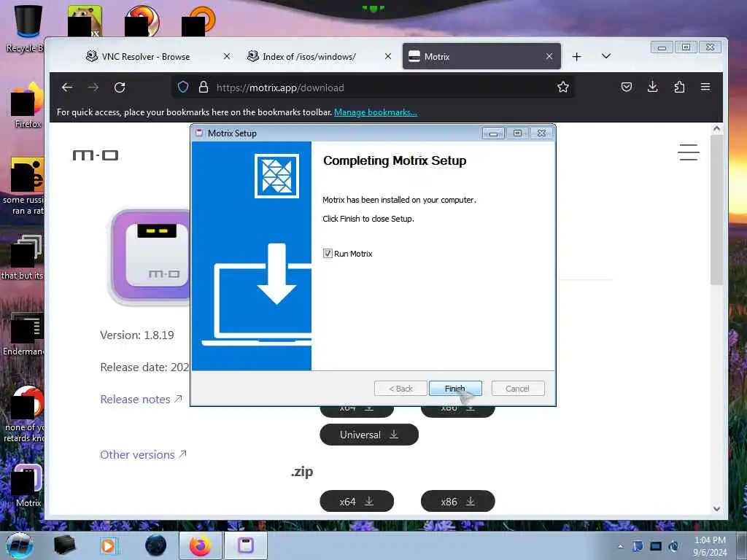Image resolution: width=747 pixels, height=560 pixels.
Task: Expand the list all tabs chevron
Action: (606, 56)
